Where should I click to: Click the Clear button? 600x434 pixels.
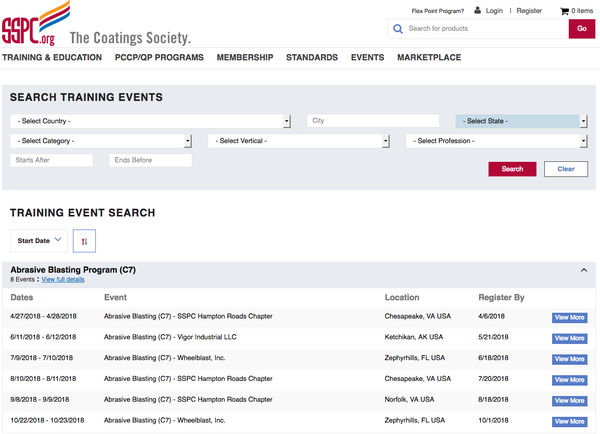pyautogui.click(x=566, y=169)
